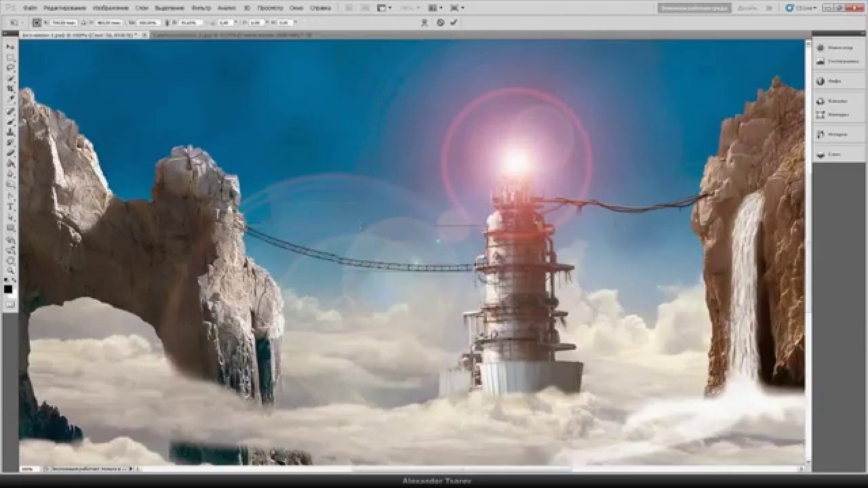Screen dimensions: 868x488
Task: Open the 3D menu
Action: (248, 7)
